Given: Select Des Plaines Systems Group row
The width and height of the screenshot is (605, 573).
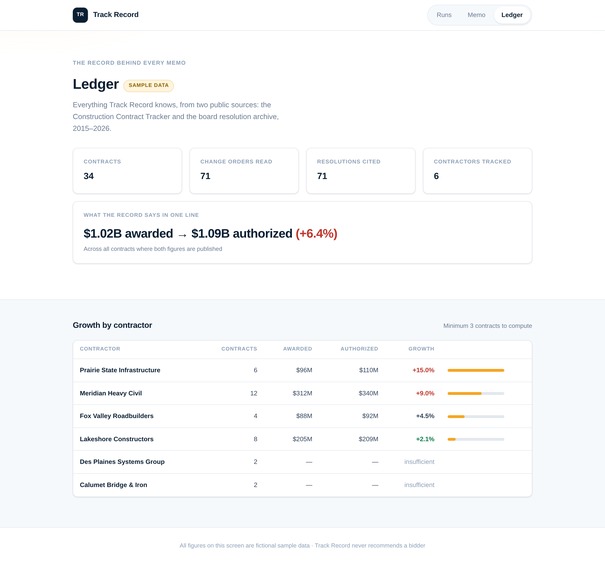Looking at the screenshot, I should [302, 462].
